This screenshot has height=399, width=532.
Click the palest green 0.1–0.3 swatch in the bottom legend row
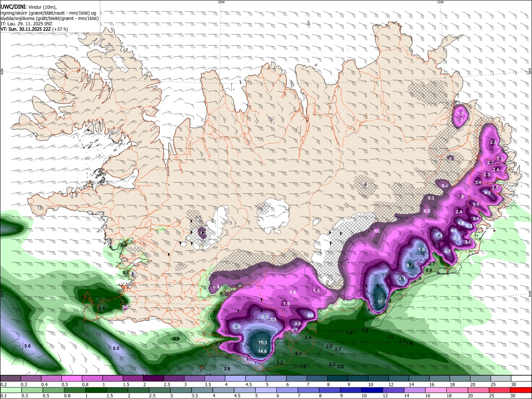point(10,390)
